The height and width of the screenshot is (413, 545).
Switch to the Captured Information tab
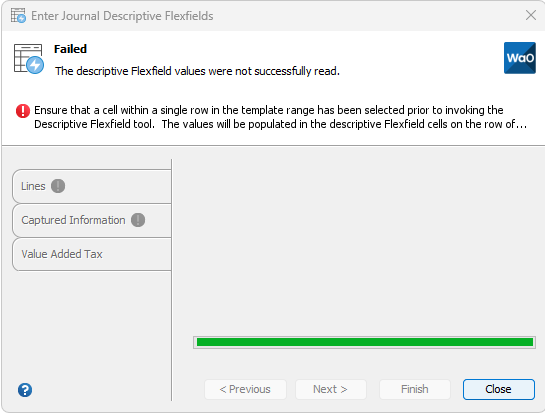pyautogui.click(x=92, y=220)
